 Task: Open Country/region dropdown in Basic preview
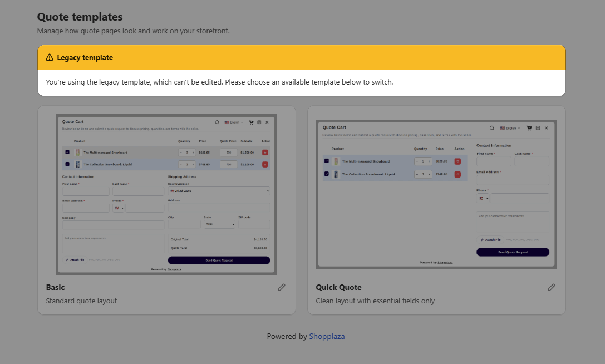[x=219, y=191]
